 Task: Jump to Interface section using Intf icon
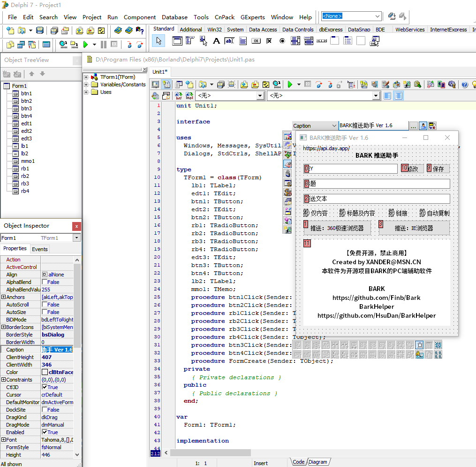[x=179, y=96]
